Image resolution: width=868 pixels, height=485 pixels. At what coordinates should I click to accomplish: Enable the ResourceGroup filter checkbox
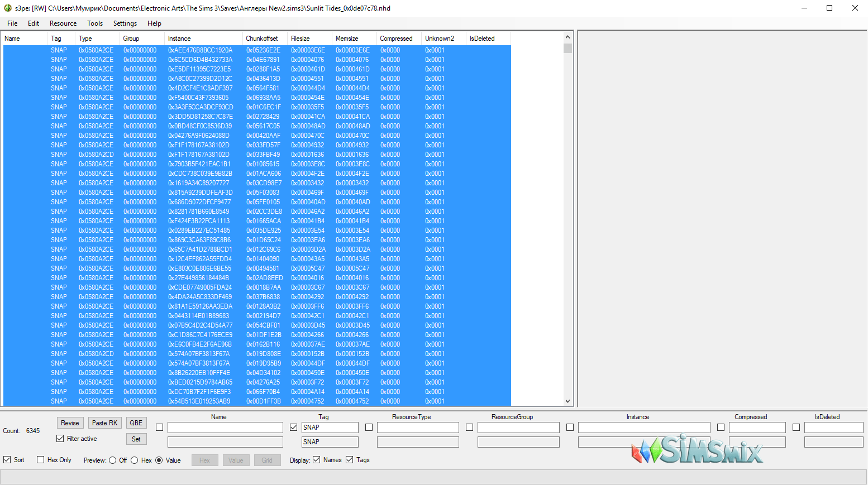tap(470, 428)
